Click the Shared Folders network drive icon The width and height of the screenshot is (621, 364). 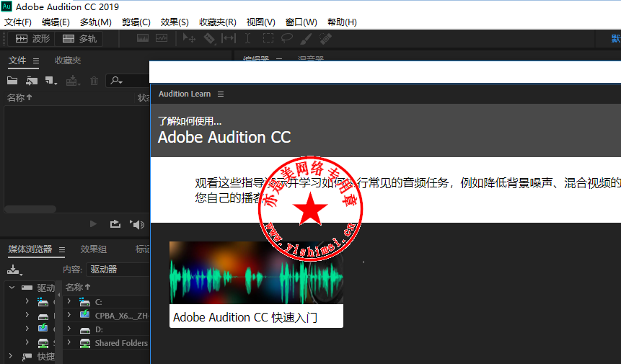pyautogui.click(x=85, y=343)
